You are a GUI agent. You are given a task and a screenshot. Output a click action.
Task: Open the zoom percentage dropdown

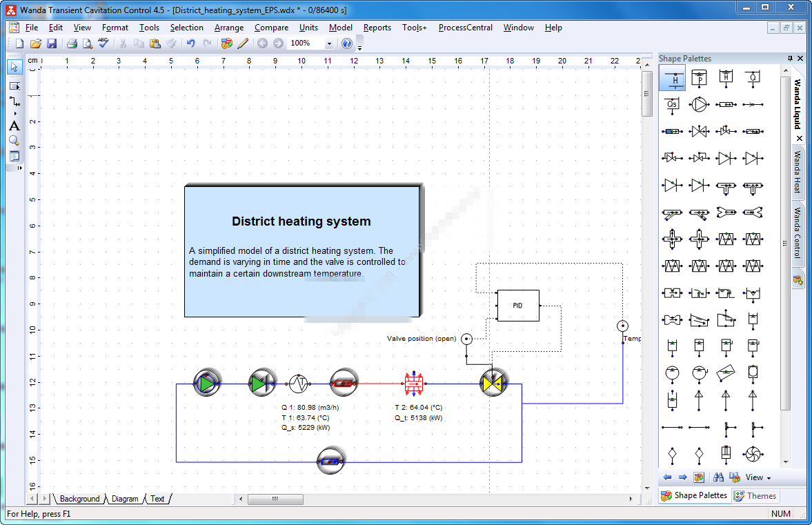329,43
